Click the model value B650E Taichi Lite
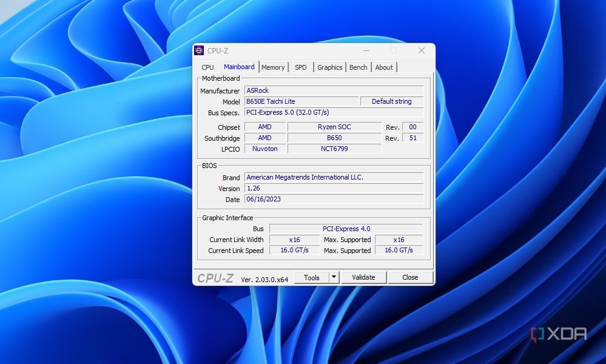 tap(301, 101)
